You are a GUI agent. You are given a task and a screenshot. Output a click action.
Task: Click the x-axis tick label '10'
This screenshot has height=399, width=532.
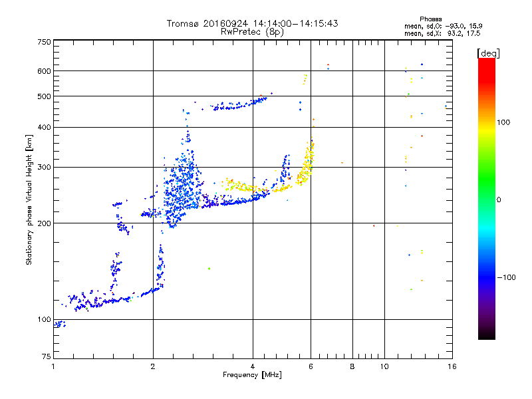(384, 366)
